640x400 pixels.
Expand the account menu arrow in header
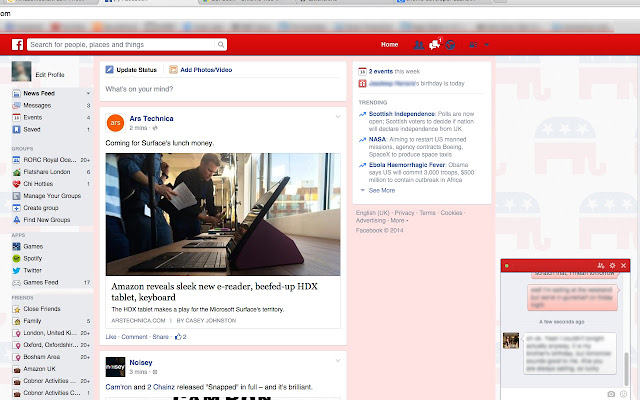487,45
